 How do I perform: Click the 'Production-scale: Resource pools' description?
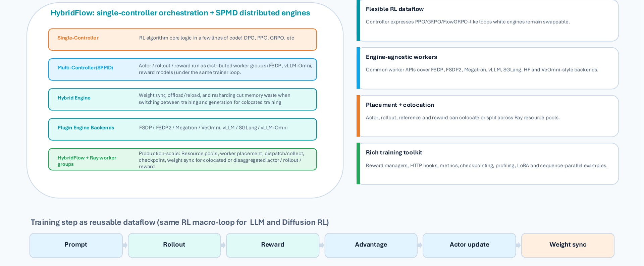pos(221,160)
